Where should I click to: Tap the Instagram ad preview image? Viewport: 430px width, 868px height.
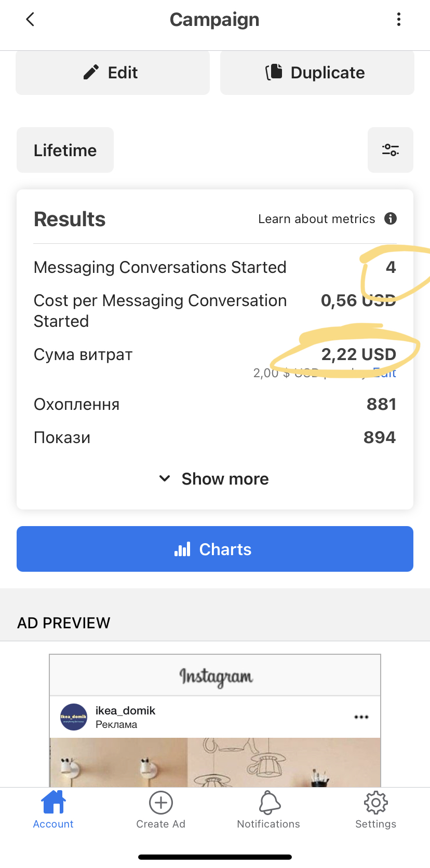[x=215, y=762]
